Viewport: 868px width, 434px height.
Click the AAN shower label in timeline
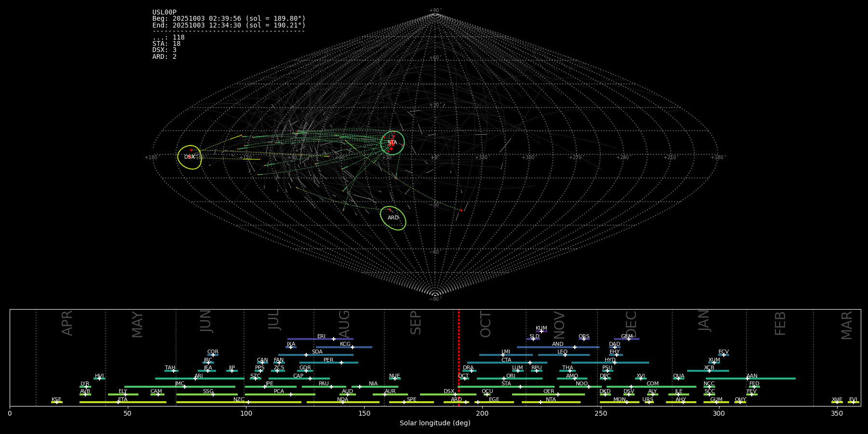(x=752, y=376)
